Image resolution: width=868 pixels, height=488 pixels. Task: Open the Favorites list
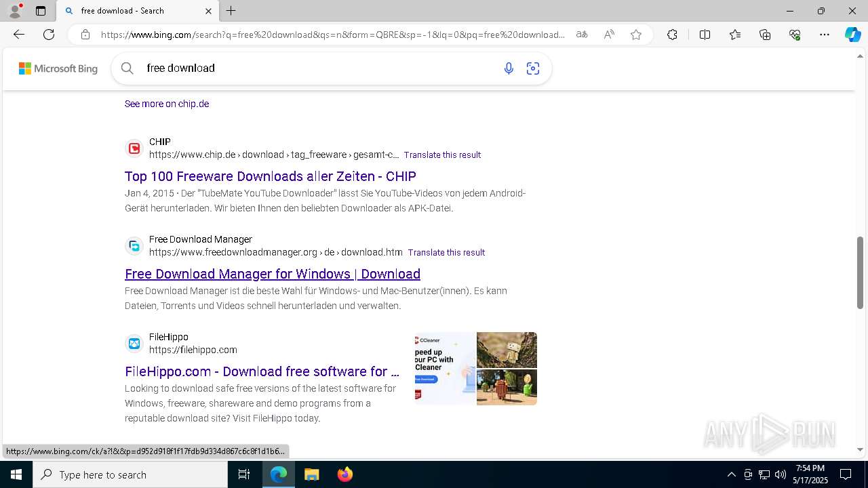735,35
